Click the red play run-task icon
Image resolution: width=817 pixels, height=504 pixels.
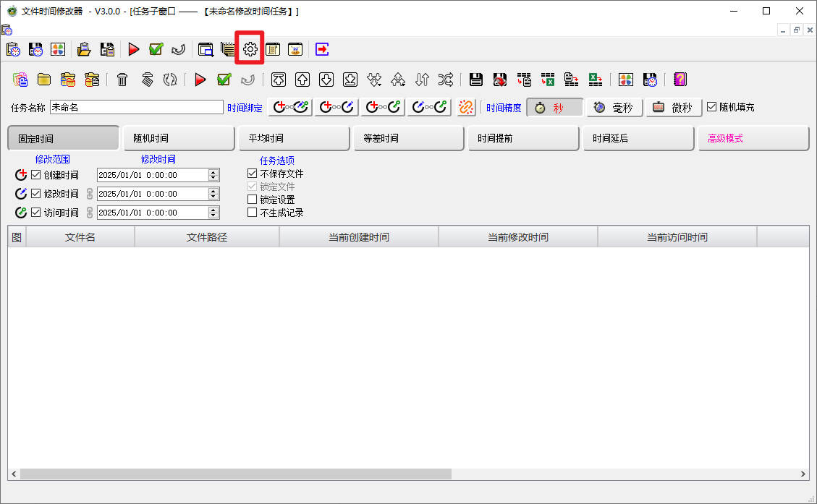pyautogui.click(x=200, y=80)
